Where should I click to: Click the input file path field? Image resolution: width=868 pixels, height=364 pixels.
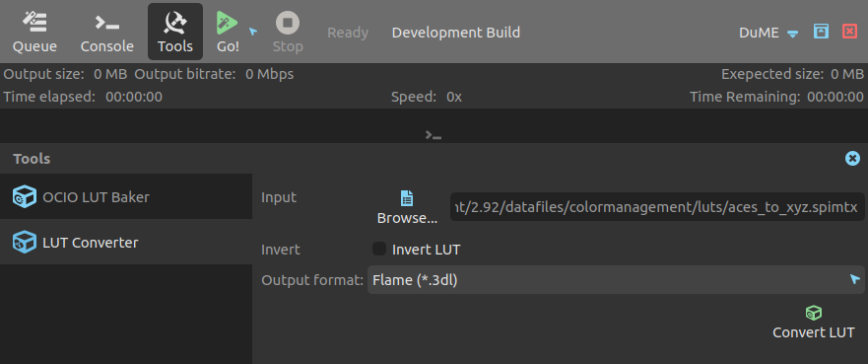[x=657, y=207]
